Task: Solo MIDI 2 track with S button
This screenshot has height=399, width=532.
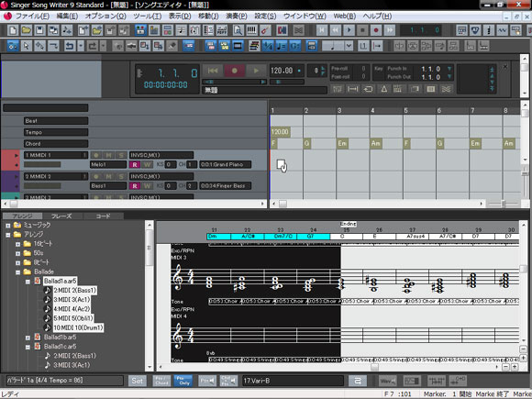Action: (121, 176)
